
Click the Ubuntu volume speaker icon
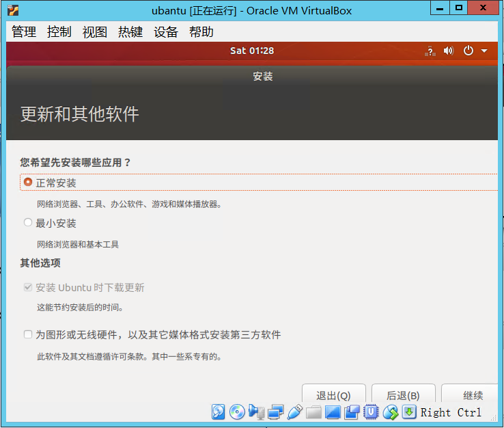(x=449, y=51)
